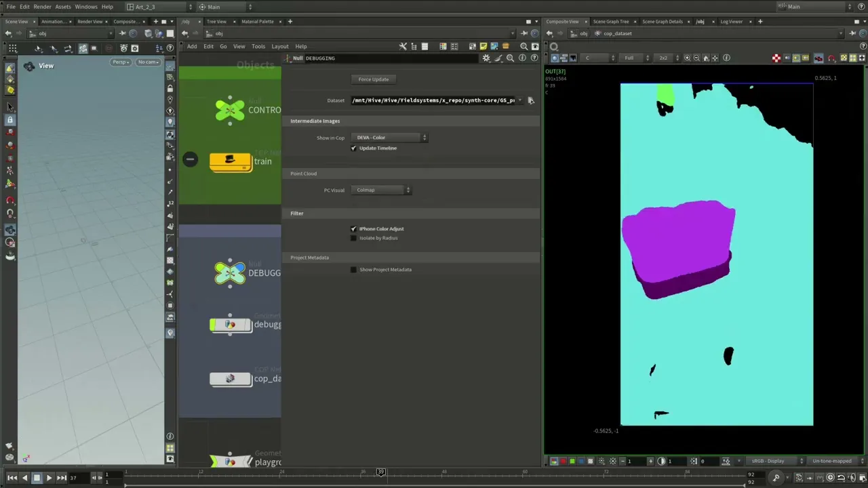Switch to the Scene Graph Tree tab

[610, 22]
